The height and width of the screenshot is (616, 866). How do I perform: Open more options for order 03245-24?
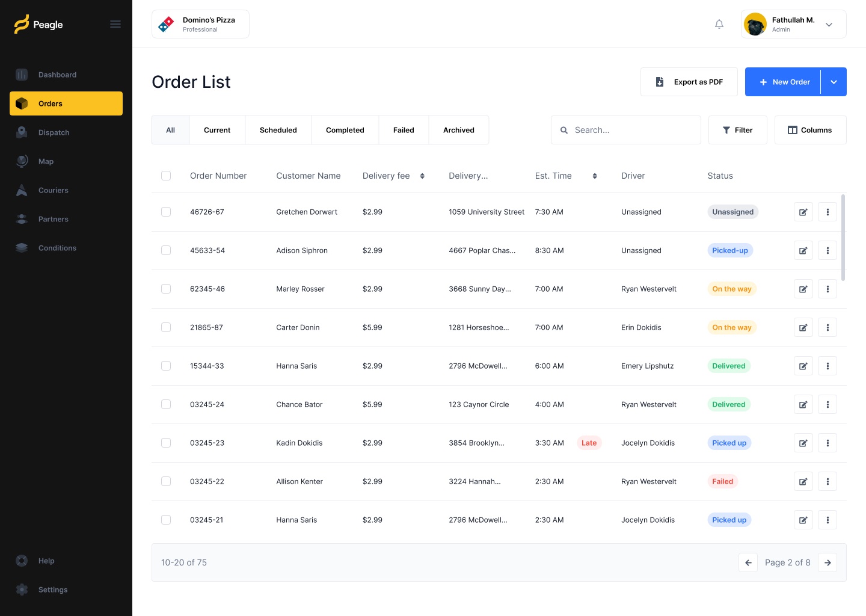coord(828,404)
